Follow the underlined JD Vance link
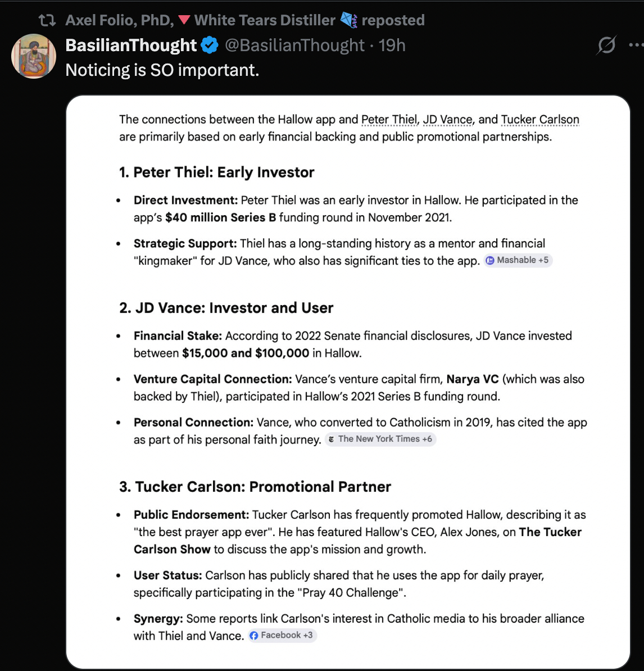This screenshot has width=644, height=671. pos(447,120)
